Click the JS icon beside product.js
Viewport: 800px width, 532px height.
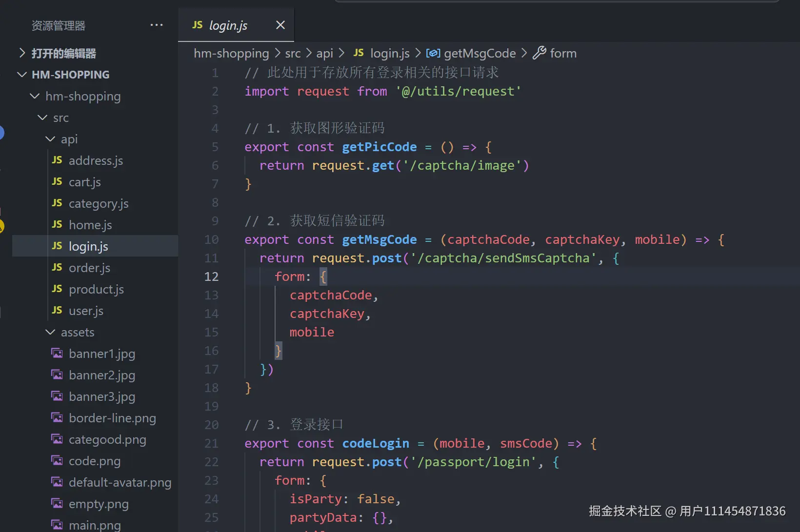pos(57,289)
